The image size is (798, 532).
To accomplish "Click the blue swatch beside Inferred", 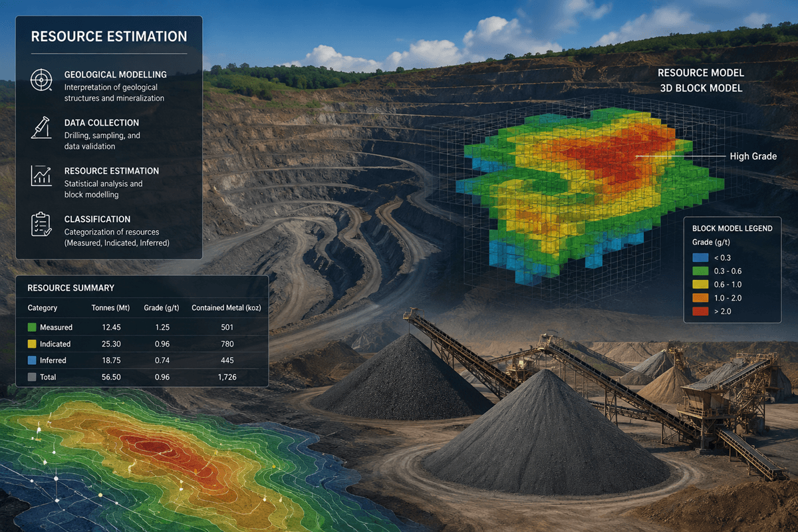I will point(32,360).
